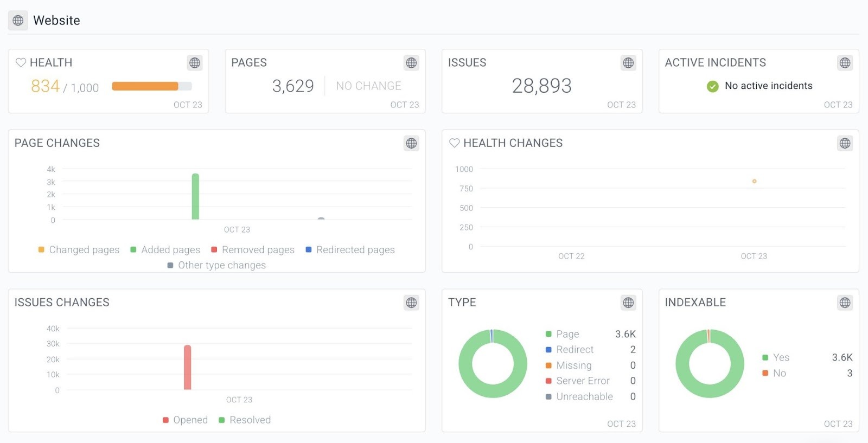Toggle Added pages legend series
The height and width of the screenshot is (443, 868).
165,250
